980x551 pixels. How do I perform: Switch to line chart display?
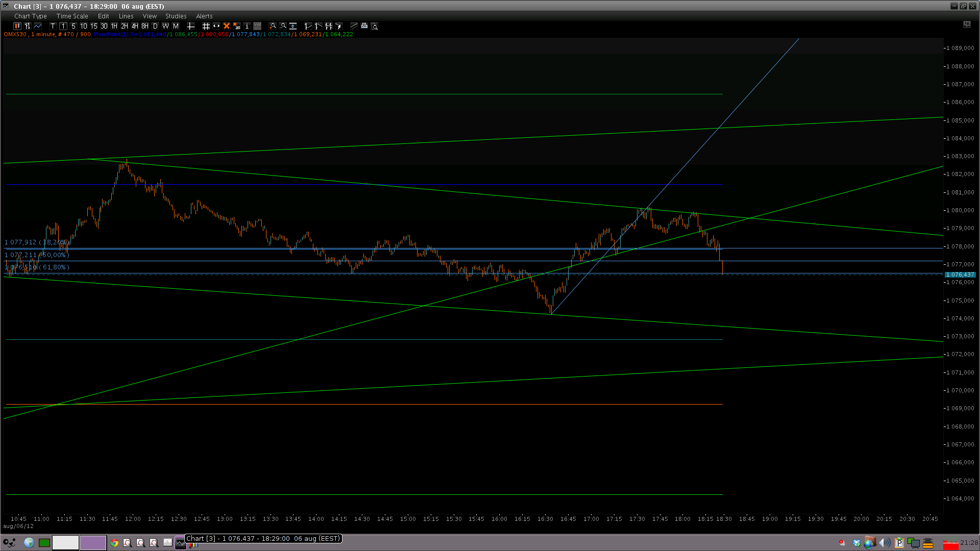pyautogui.click(x=38, y=26)
